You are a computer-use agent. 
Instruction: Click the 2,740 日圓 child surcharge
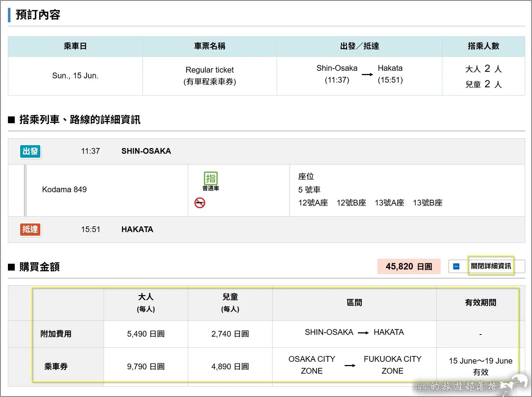click(230, 334)
